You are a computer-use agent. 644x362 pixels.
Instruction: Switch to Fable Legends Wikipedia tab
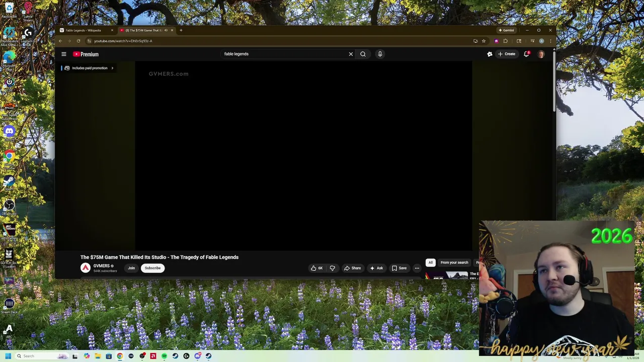83,30
